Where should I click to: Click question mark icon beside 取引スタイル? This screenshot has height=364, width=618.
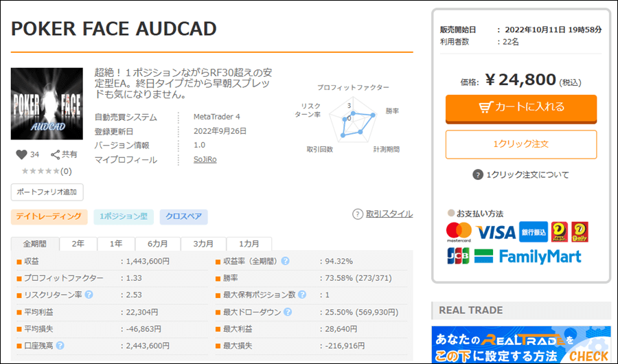pyautogui.click(x=358, y=214)
